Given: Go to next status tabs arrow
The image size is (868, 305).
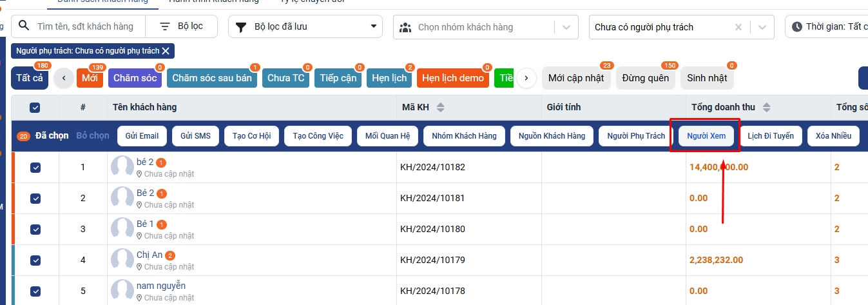Looking at the screenshot, I should [526, 78].
